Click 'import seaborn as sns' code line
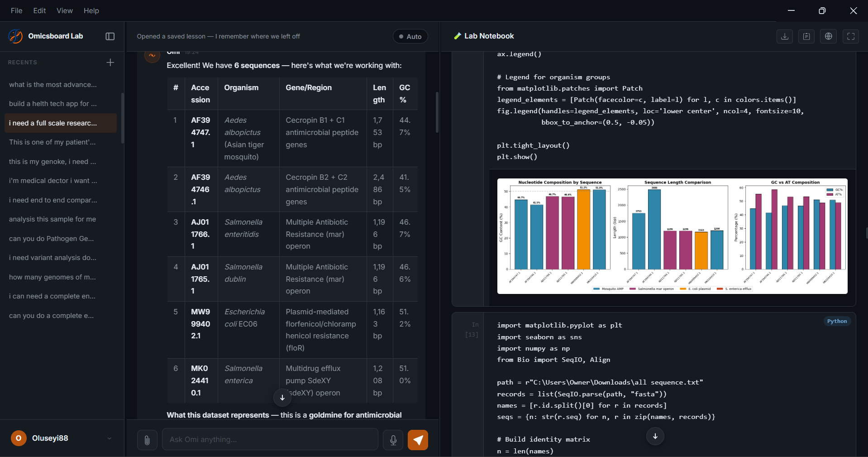 coord(539,337)
